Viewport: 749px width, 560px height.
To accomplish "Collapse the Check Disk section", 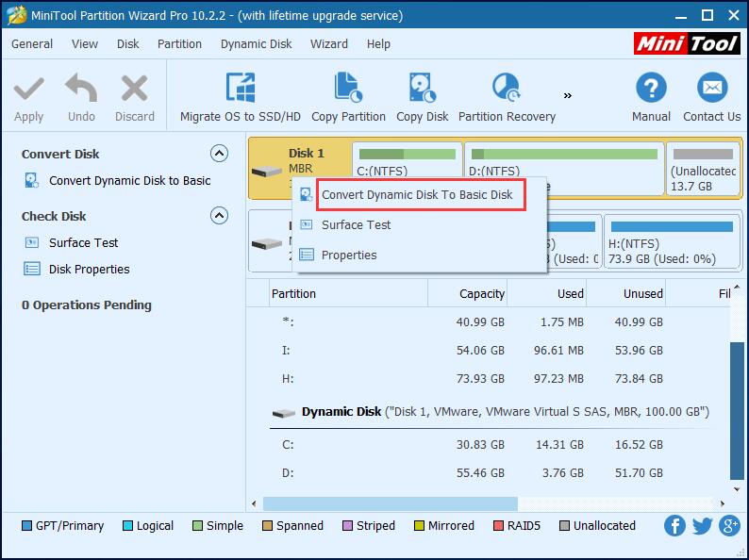I will (x=219, y=216).
